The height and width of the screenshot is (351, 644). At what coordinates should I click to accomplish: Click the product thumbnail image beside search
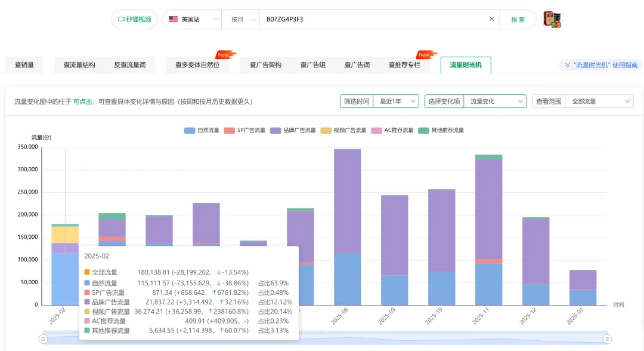point(553,19)
